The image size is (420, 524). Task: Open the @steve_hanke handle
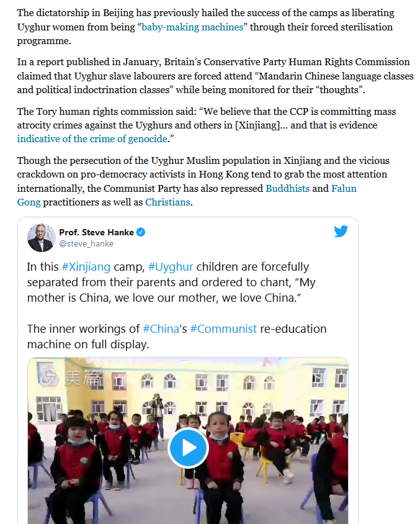86,243
